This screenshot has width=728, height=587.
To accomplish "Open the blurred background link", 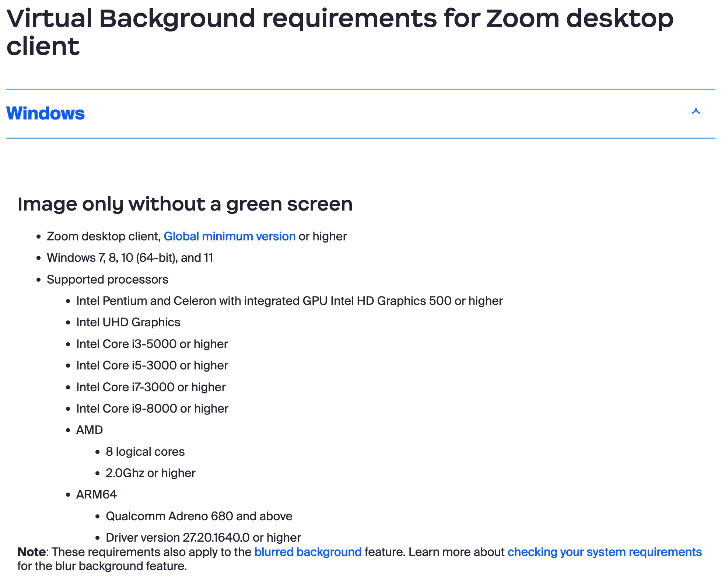I will click(308, 552).
